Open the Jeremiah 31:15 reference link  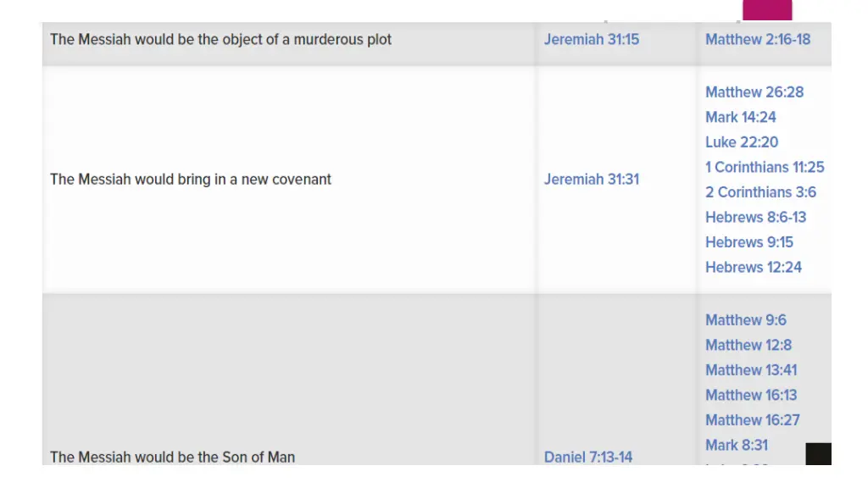pyautogui.click(x=591, y=39)
